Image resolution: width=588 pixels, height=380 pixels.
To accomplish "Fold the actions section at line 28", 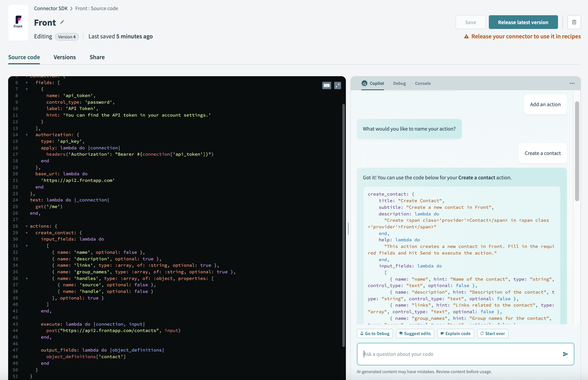I will click(27, 226).
